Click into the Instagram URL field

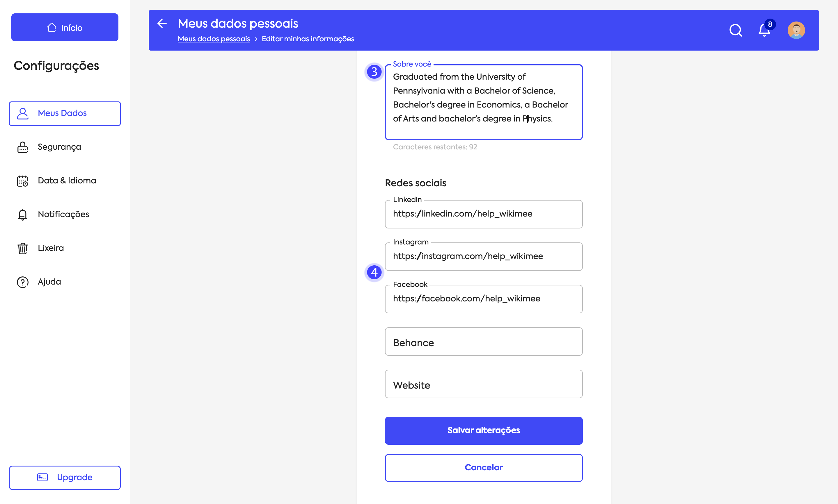[483, 256]
